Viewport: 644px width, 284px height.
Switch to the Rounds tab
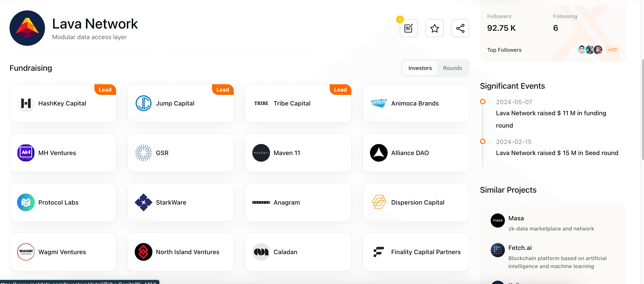453,68
